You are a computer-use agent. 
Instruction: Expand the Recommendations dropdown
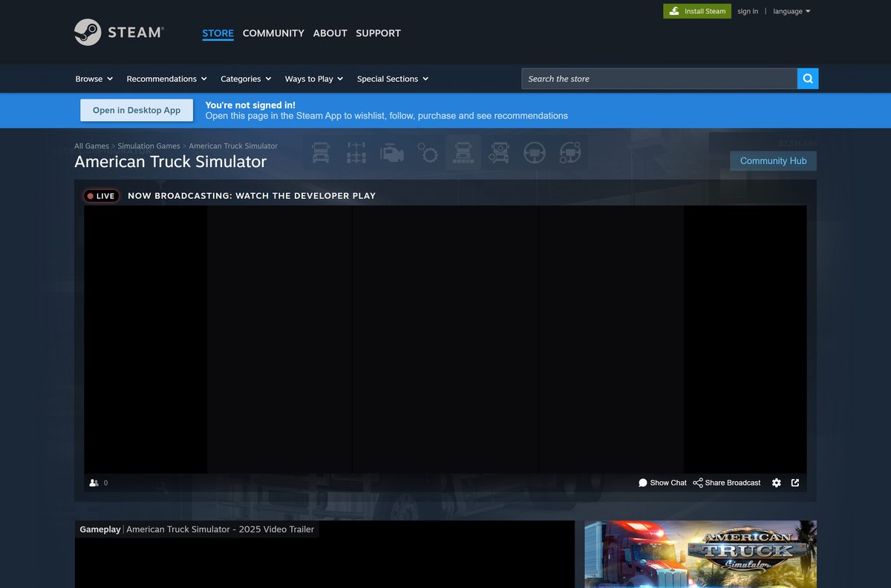(166, 79)
